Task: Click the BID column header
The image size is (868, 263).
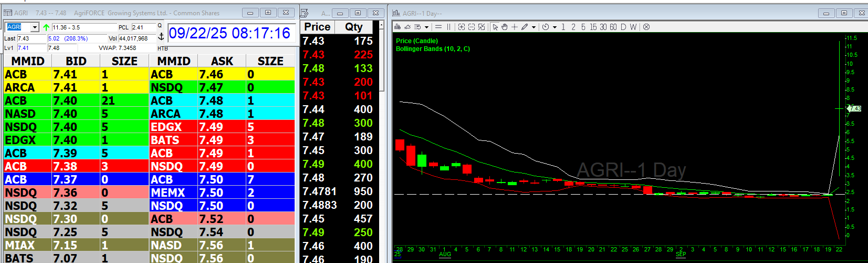Action: pos(76,61)
